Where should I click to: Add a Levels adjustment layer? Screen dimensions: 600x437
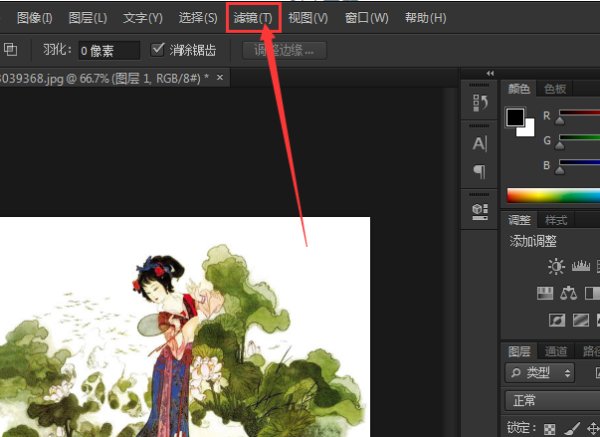tap(580, 266)
